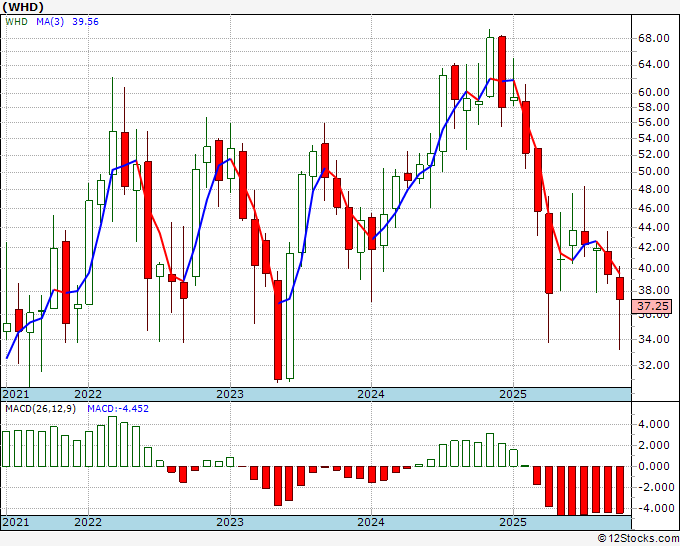Select the green WHD legend label
Screen dimensions: 680x546
point(16,22)
